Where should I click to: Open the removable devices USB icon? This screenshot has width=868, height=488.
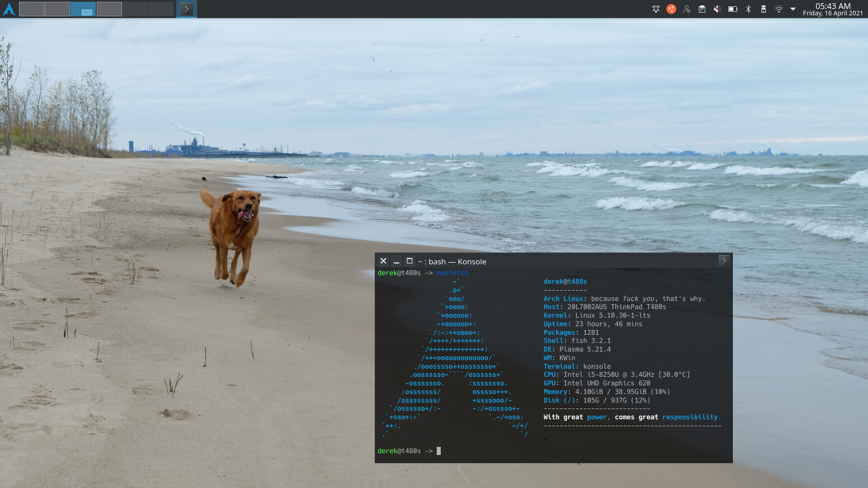[764, 9]
